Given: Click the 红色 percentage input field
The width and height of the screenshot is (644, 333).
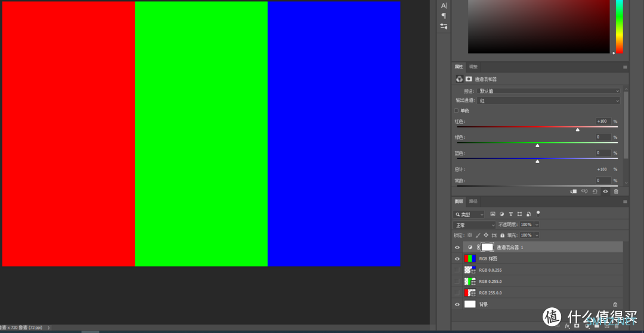Looking at the screenshot, I should point(603,122).
